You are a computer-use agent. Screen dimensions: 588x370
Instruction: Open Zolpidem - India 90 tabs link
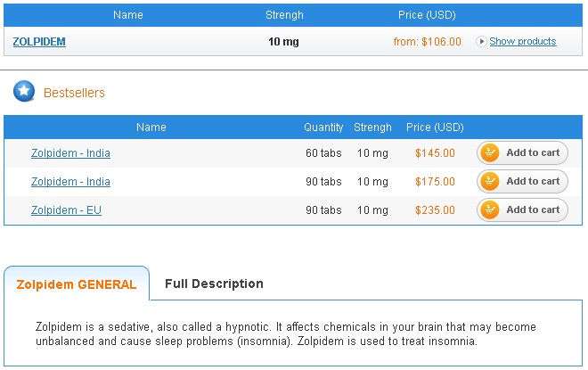pos(70,182)
